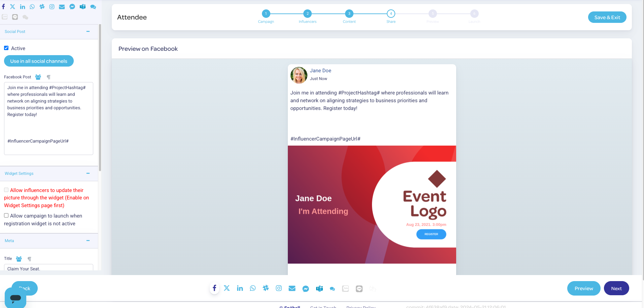
Task: Click the Save & Exit button
Action: [x=607, y=17]
